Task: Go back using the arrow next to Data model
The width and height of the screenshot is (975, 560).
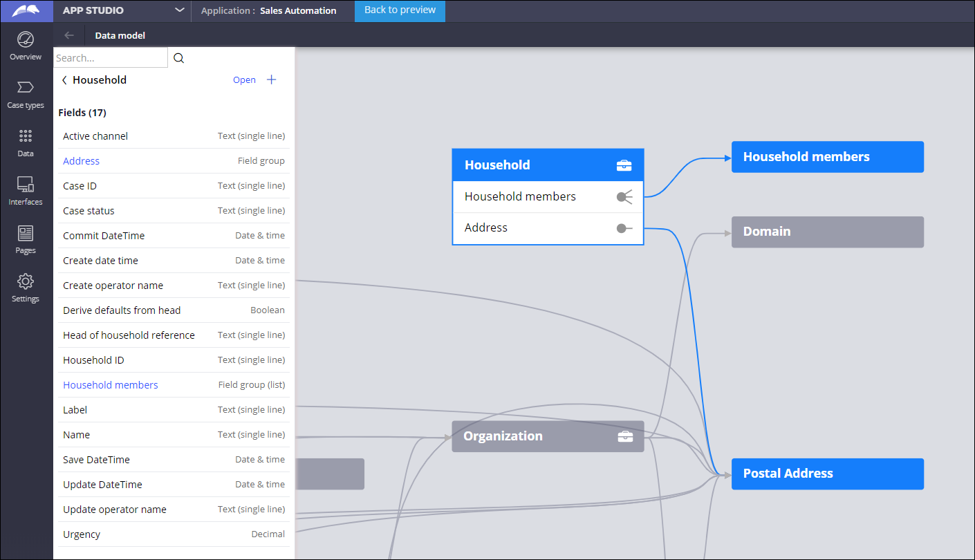Action: pyautogui.click(x=68, y=35)
